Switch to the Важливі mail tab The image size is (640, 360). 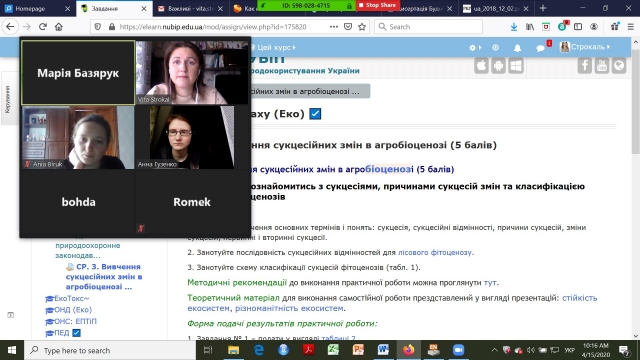coord(190,8)
